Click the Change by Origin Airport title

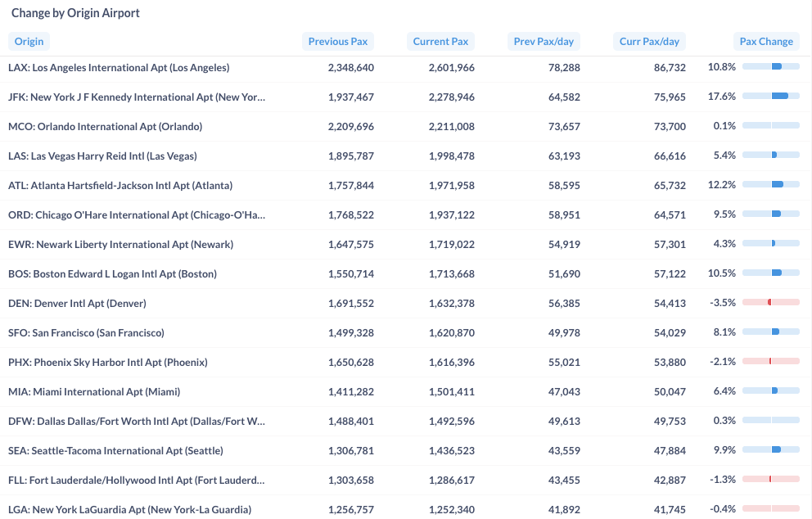click(75, 13)
